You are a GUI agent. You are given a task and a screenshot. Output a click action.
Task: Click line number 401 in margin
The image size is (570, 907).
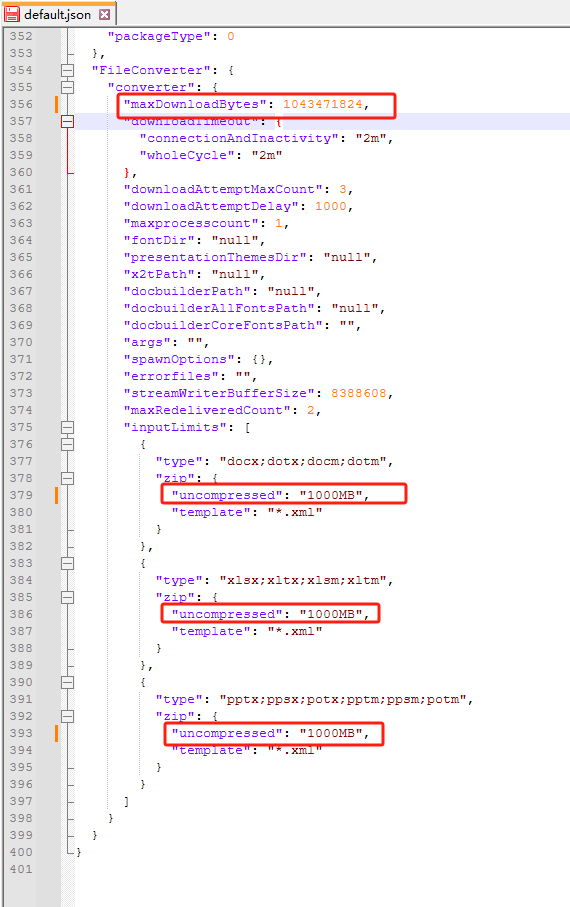click(21, 869)
